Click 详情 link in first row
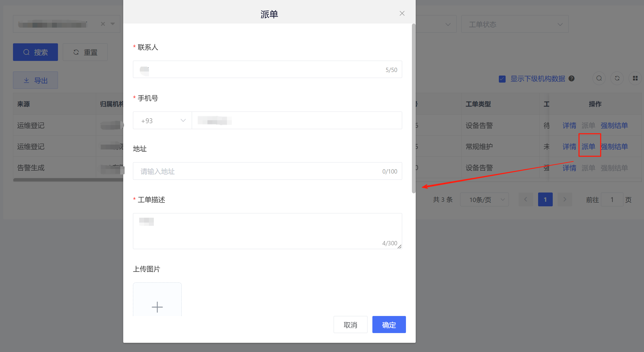This screenshot has width=644, height=352. coord(569,125)
